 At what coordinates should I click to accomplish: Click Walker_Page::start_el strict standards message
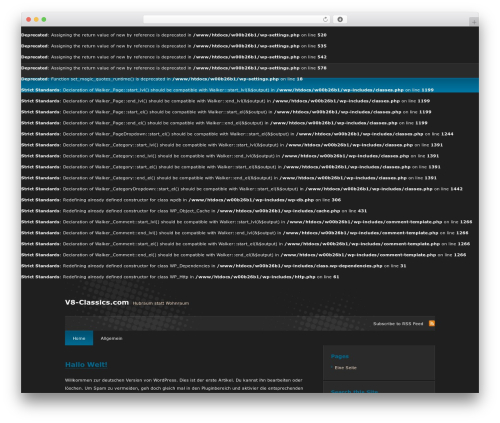tap(226, 112)
